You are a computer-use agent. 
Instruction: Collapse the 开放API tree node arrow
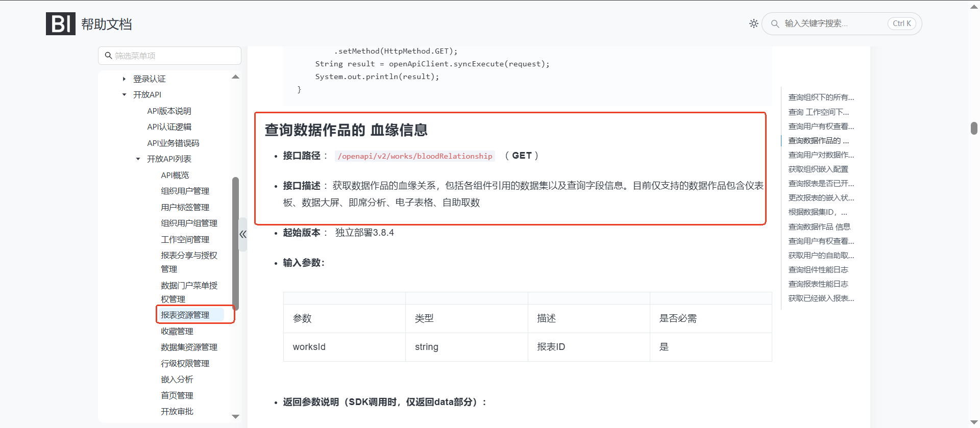coord(124,95)
